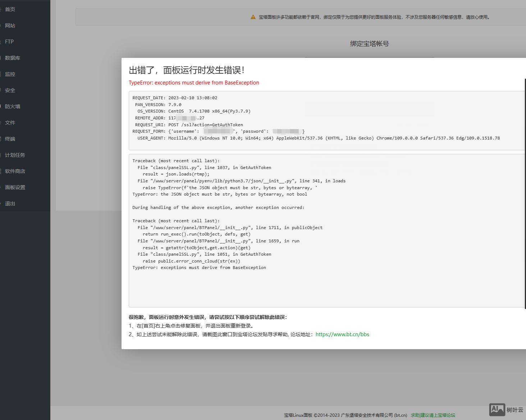Click the 宝塔Linux面板 copyright footer text

(x=346, y=415)
